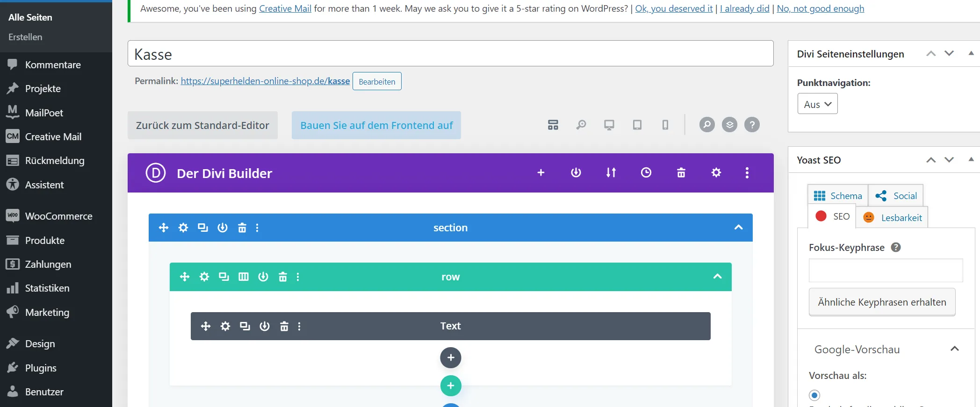Click the move icon on the section bar

164,228
